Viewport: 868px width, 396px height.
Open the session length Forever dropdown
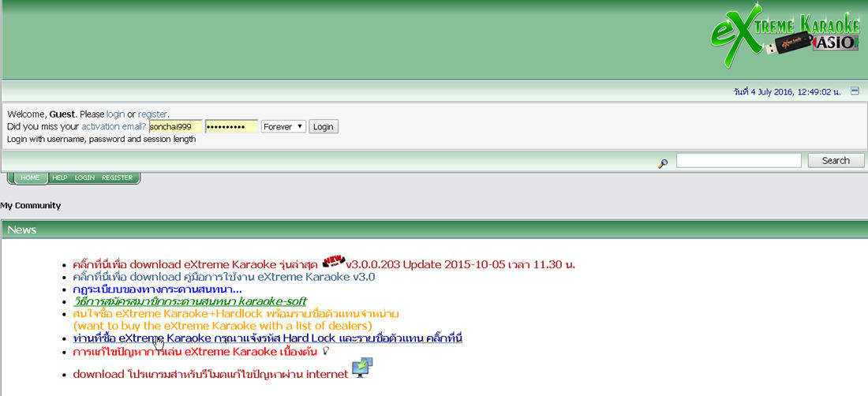pyautogui.click(x=283, y=127)
